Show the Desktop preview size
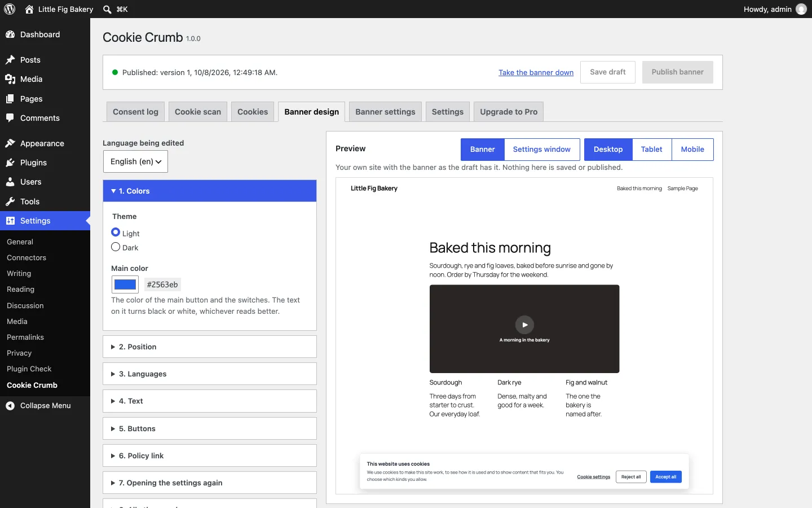This screenshot has height=508, width=812. point(608,150)
